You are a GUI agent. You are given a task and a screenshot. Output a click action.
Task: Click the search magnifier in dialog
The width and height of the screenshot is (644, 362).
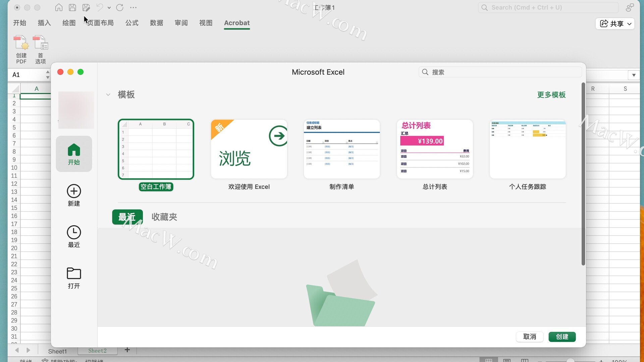point(425,72)
